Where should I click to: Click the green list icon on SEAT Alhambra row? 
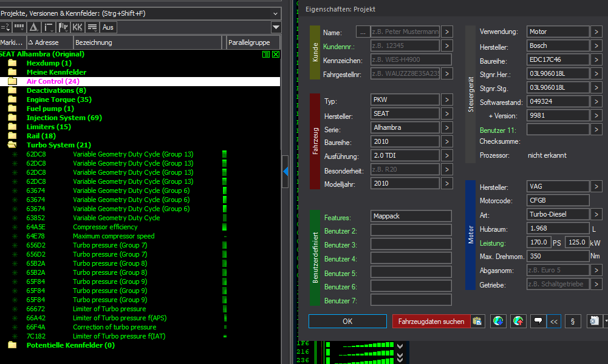coord(266,55)
